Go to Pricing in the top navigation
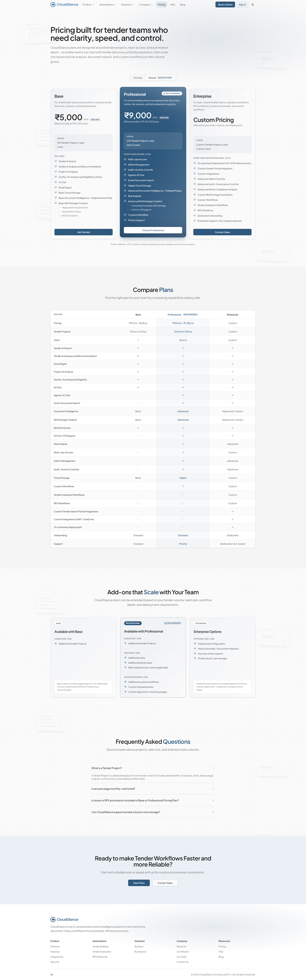Screen dimensions: 306x980 coord(162,5)
